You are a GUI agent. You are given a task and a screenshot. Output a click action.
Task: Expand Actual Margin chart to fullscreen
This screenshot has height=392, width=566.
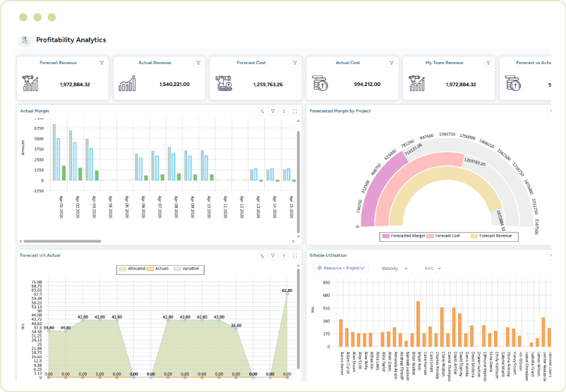295,111
